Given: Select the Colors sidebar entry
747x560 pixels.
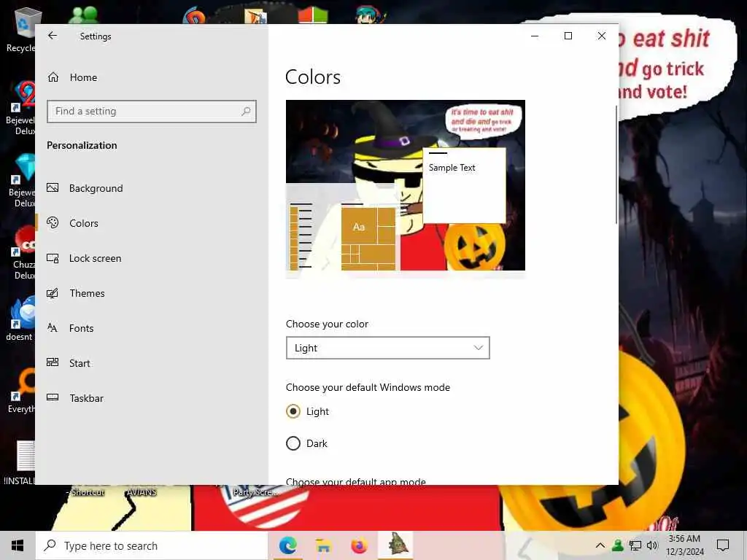Looking at the screenshot, I should click(152, 223).
